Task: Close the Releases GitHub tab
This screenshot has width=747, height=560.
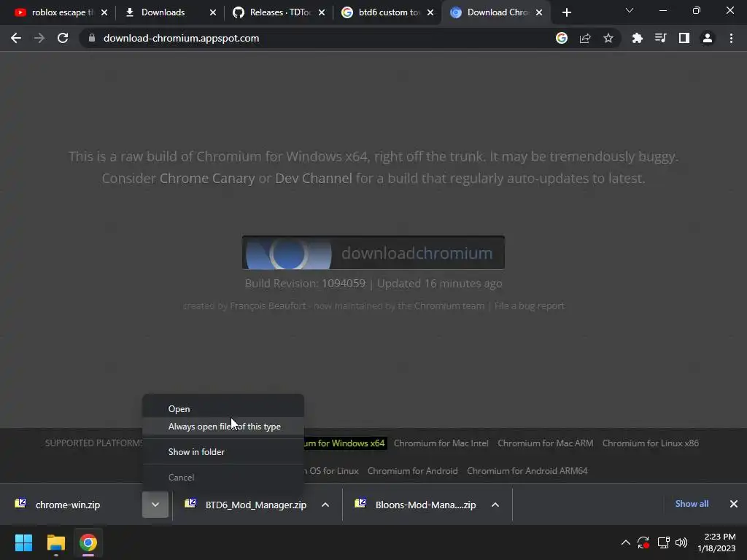Action: 322,13
